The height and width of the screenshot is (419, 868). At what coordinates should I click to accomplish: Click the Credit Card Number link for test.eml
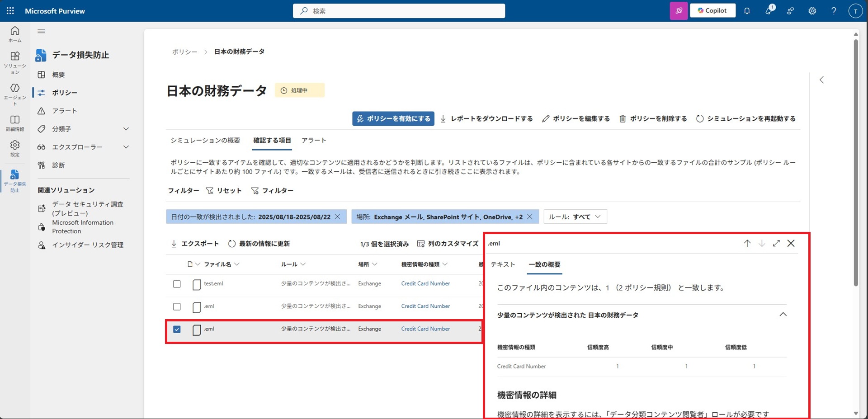coord(425,284)
